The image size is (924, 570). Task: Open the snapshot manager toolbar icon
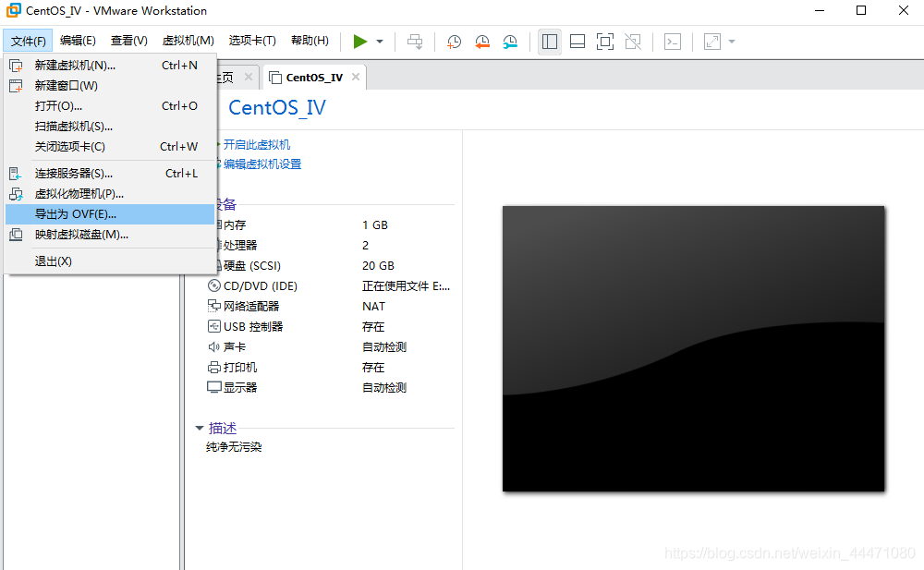click(x=510, y=42)
